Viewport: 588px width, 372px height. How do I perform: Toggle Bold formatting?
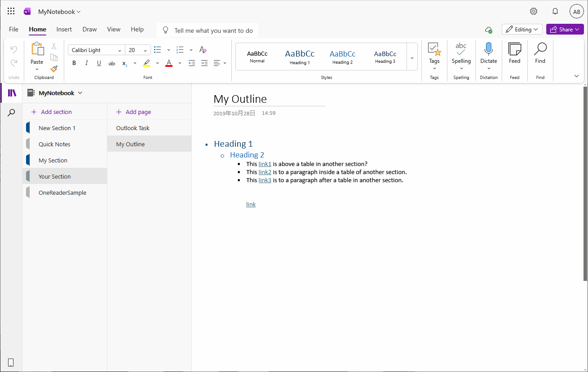point(74,63)
